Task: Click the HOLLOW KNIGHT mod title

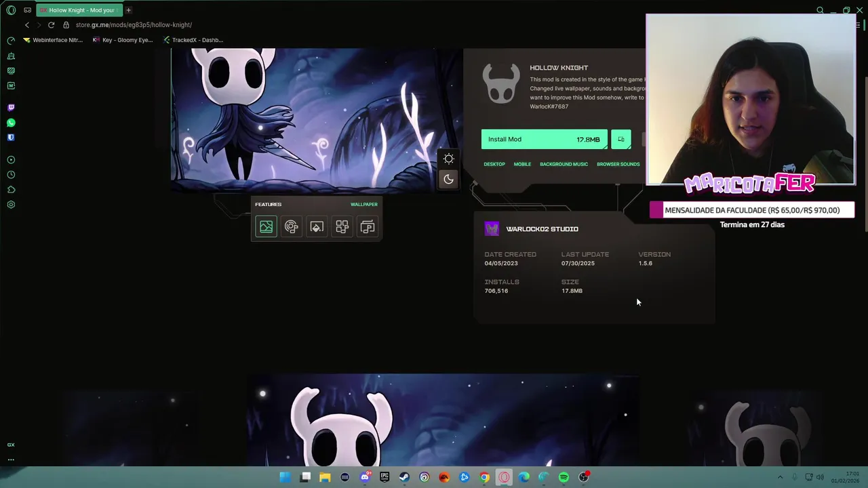Action: tap(559, 68)
